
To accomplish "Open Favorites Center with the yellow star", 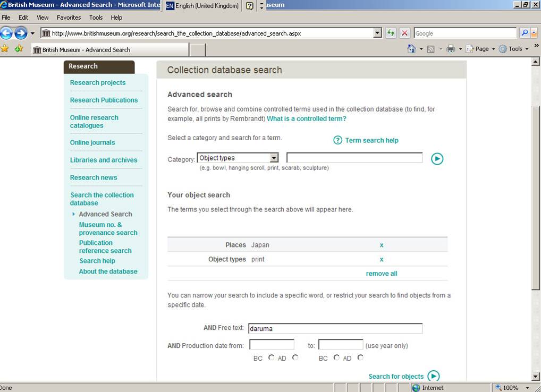I will pyautogui.click(x=4, y=49).
